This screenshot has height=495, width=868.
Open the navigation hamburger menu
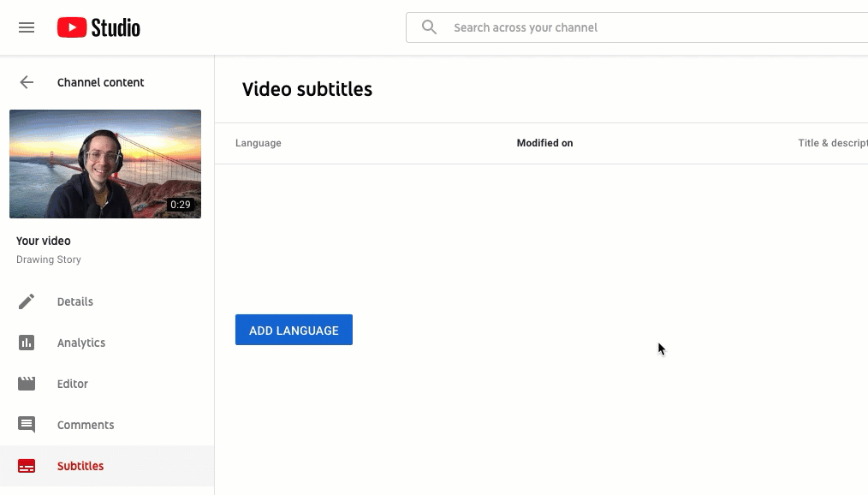point(27,27)
